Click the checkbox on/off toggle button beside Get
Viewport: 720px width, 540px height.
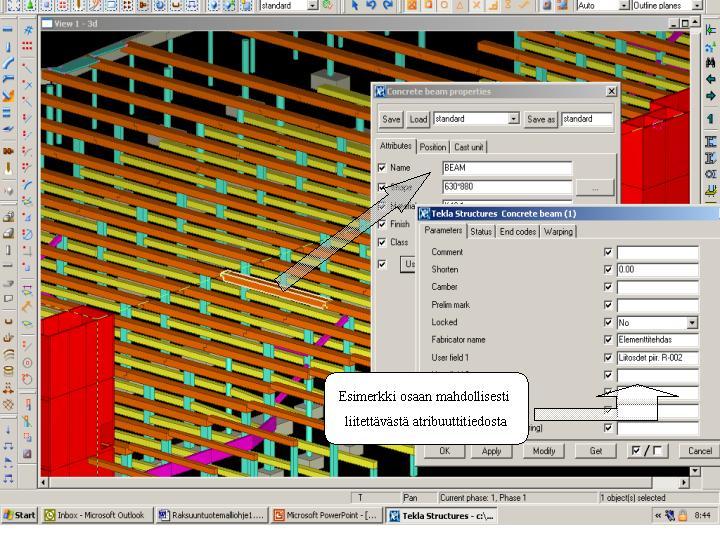647,451
